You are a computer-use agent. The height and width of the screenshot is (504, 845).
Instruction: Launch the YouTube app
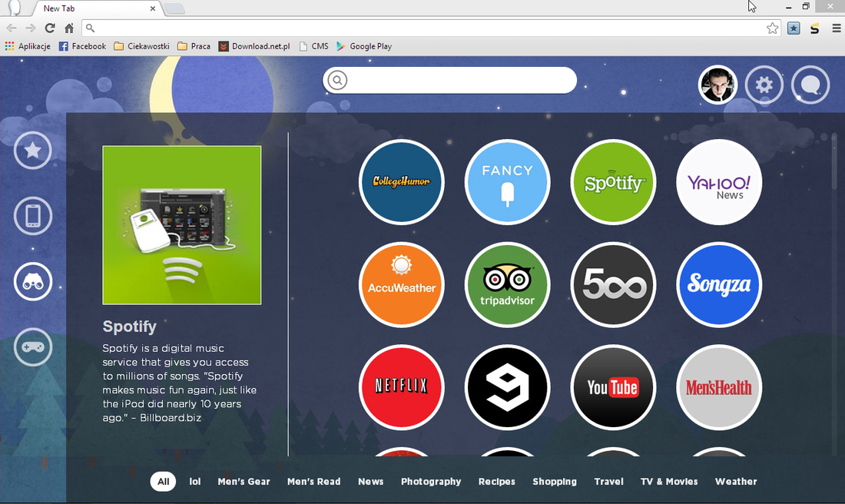(x=613, y=387)
